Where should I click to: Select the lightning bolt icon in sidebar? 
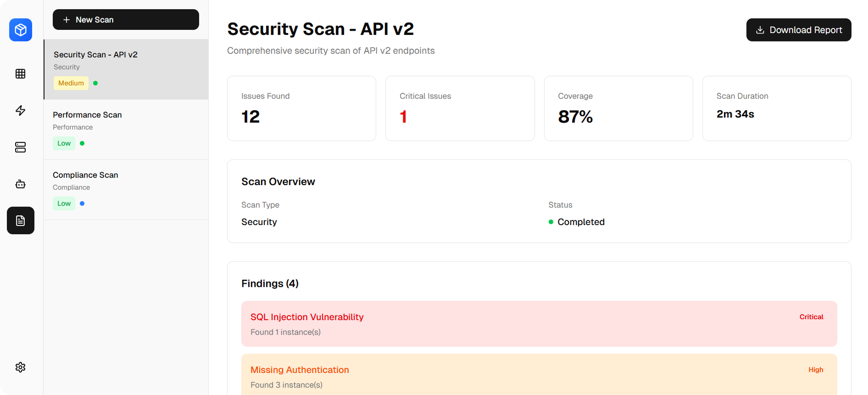(21, 110)
